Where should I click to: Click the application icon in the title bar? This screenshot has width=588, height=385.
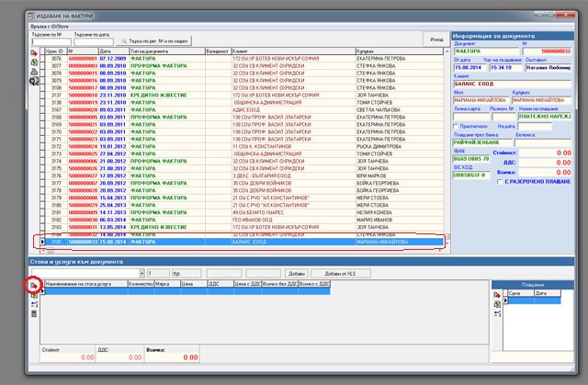pyautogui.click(x=31, y=17)
